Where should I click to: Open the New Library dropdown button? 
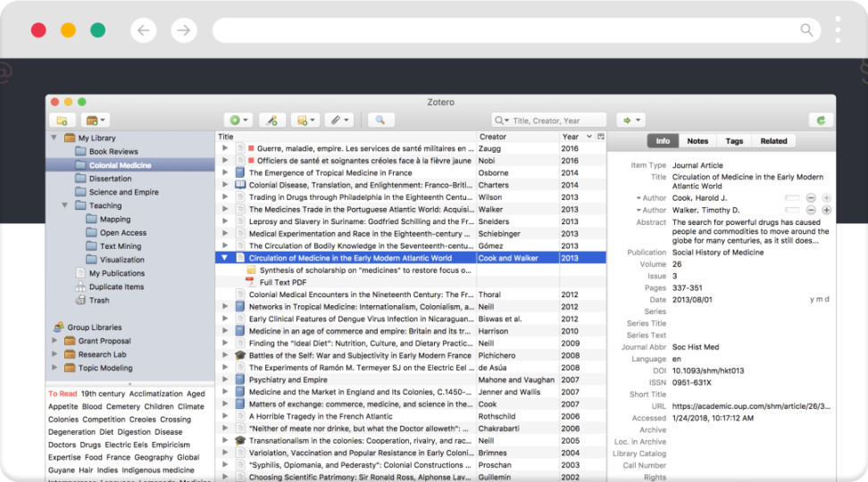pos(96,120)
